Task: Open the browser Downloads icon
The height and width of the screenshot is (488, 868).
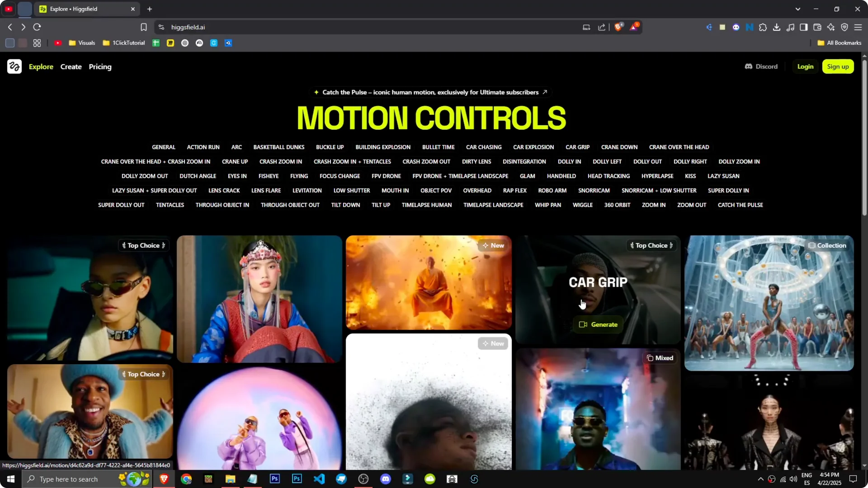Action: coord(777,27)
